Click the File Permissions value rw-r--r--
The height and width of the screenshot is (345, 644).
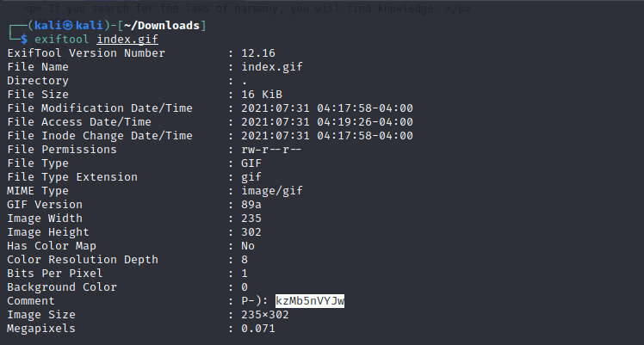(x=272, y=150)
